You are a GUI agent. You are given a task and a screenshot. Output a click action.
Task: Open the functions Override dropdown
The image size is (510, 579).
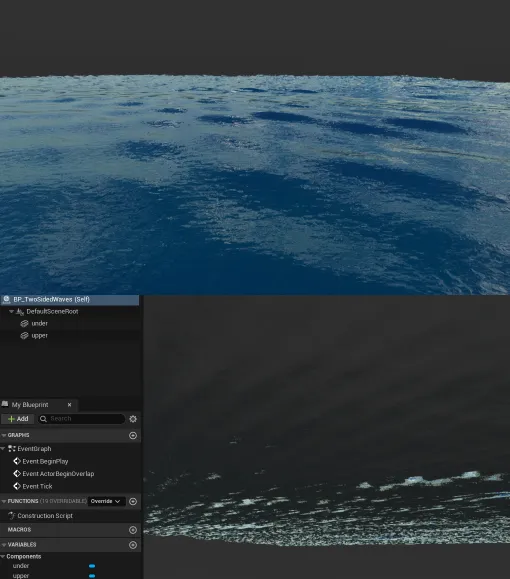coord(106,501)
